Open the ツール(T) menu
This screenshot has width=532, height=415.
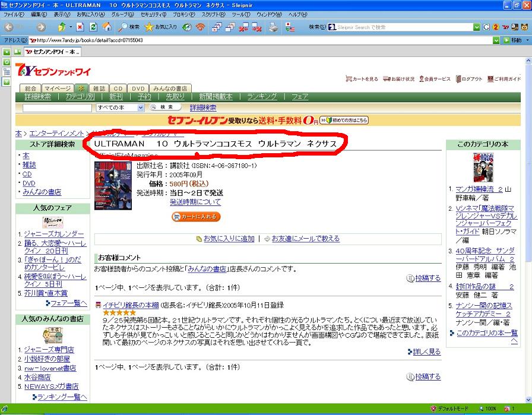point(241,15)
